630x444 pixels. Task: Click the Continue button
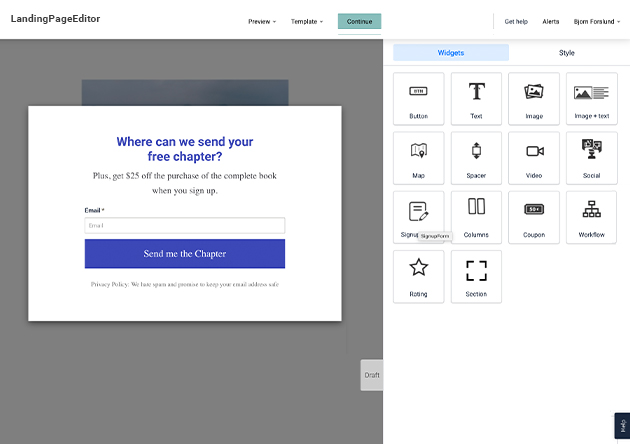pyautogui.click(x=359, y=22)
